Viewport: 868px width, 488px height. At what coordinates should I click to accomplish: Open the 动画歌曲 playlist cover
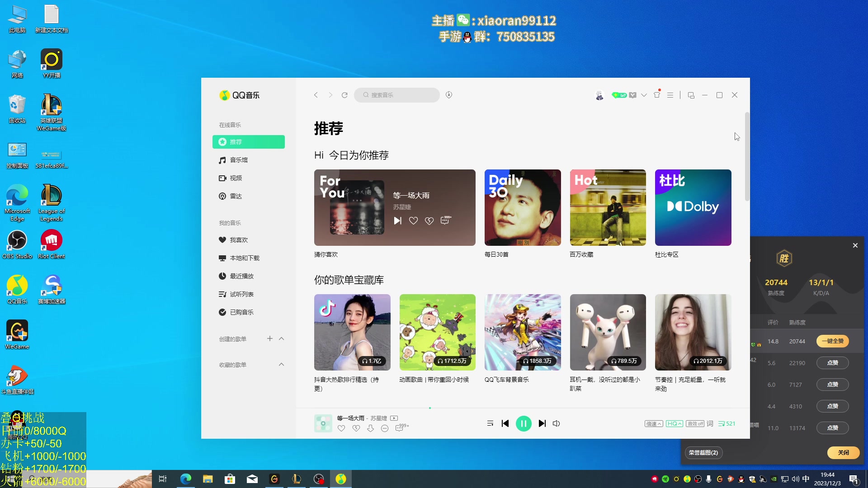[438, 332]
